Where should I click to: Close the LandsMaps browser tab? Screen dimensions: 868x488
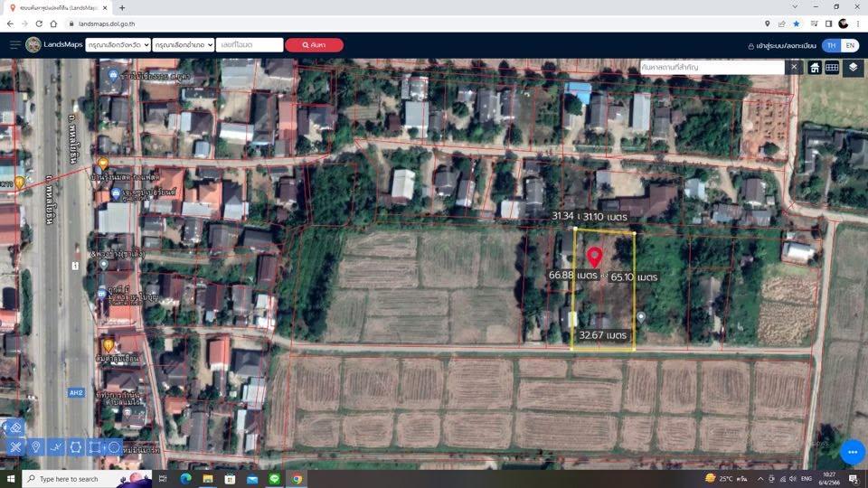coord(105,8)
